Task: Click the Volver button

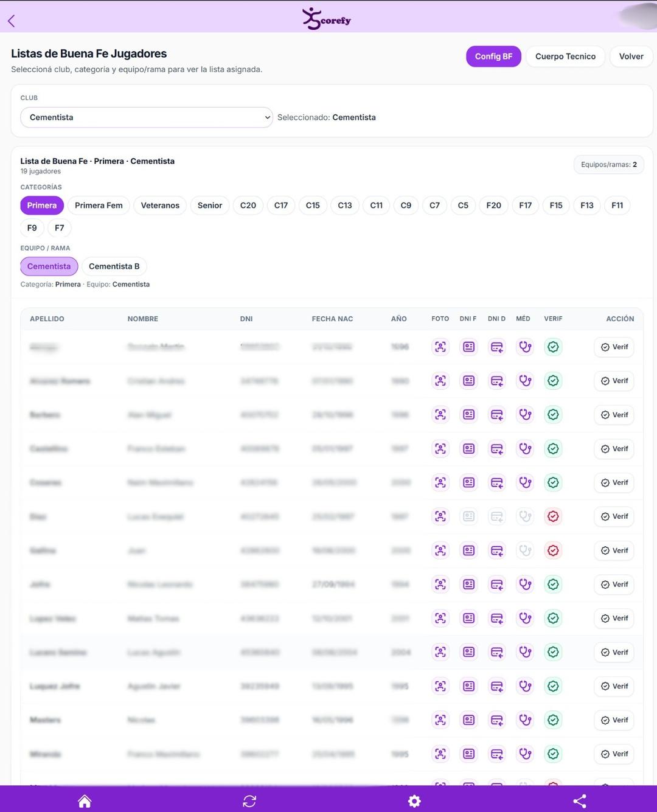Action: click(x=631, y=57)
